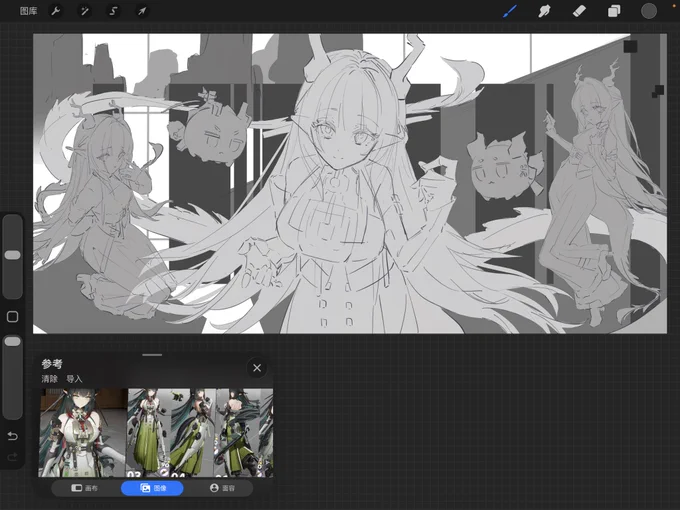Select the Transform arrow tool
Viewport: 680px width, 510px height.
(142, 11)
